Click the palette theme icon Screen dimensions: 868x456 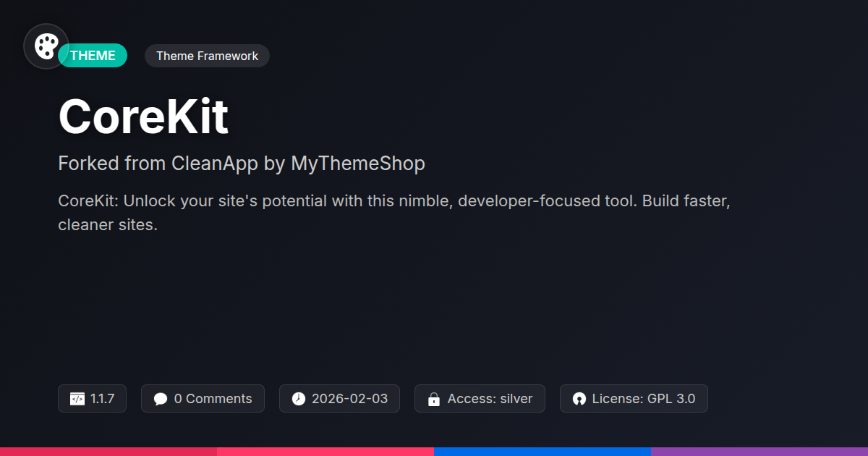click(46, 46)
